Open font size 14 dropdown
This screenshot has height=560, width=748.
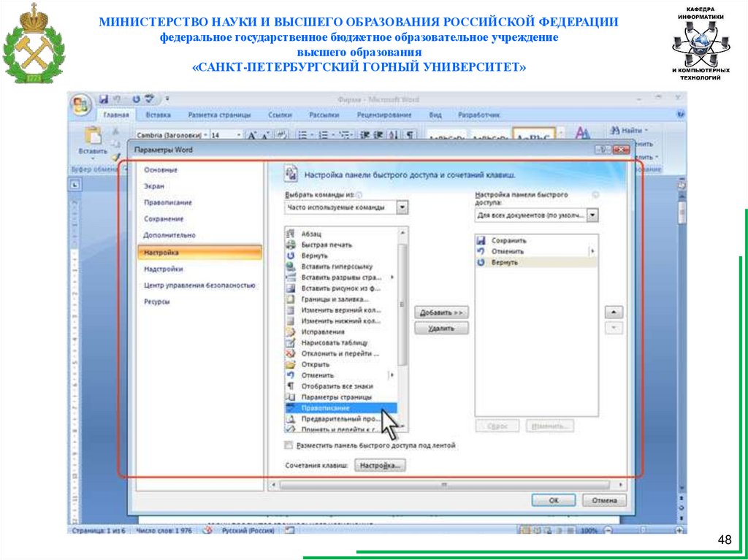pyautogui.click(x=239, y=136)
